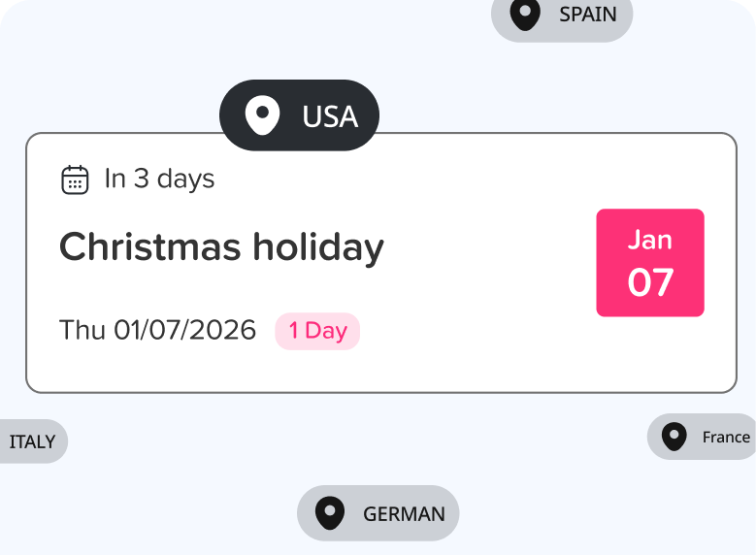756x555 pixels.
Task: Choose the ITALY country chip
Action: pos(32,441)
